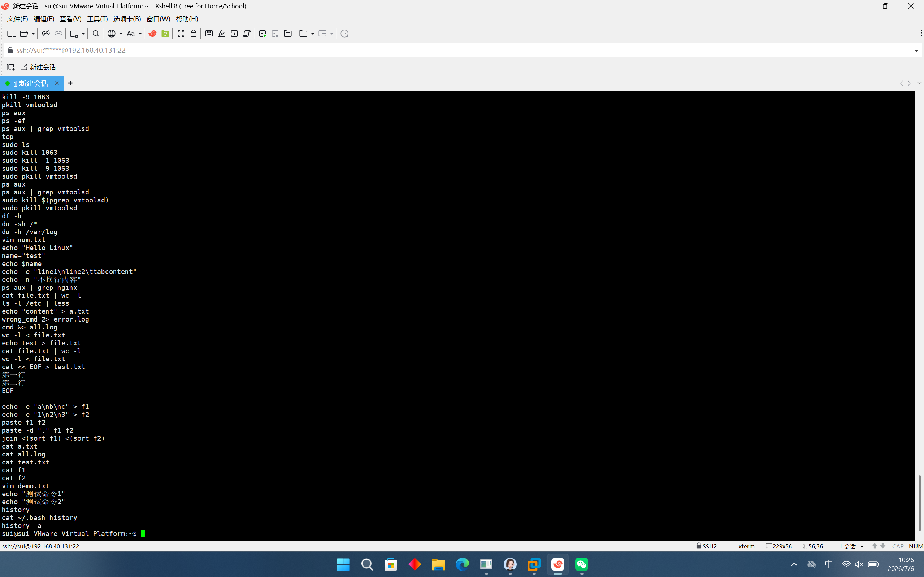Image resolution: width=924 pixels, height=577 pixels.
Task: Expand the address bar history dropdown
Action: point(916,51)
